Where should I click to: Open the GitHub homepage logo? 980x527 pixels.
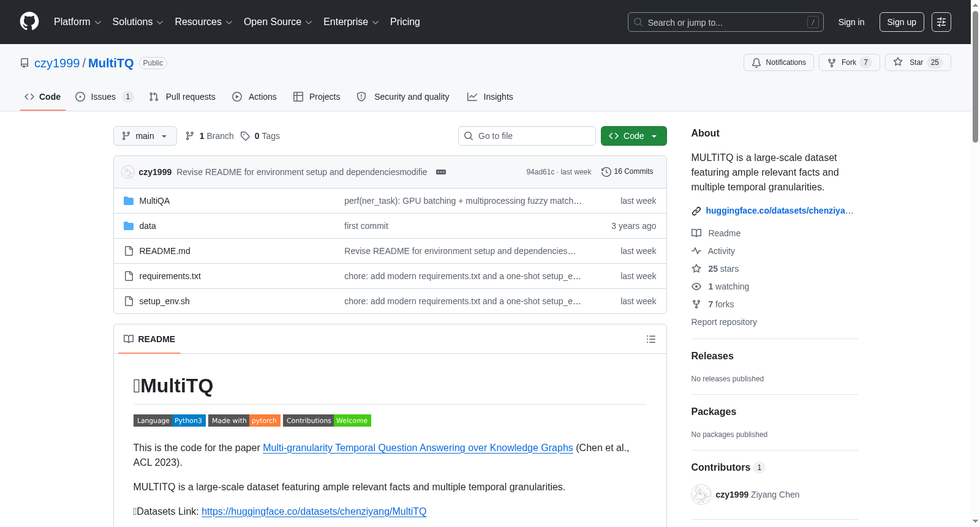[29, 22]
